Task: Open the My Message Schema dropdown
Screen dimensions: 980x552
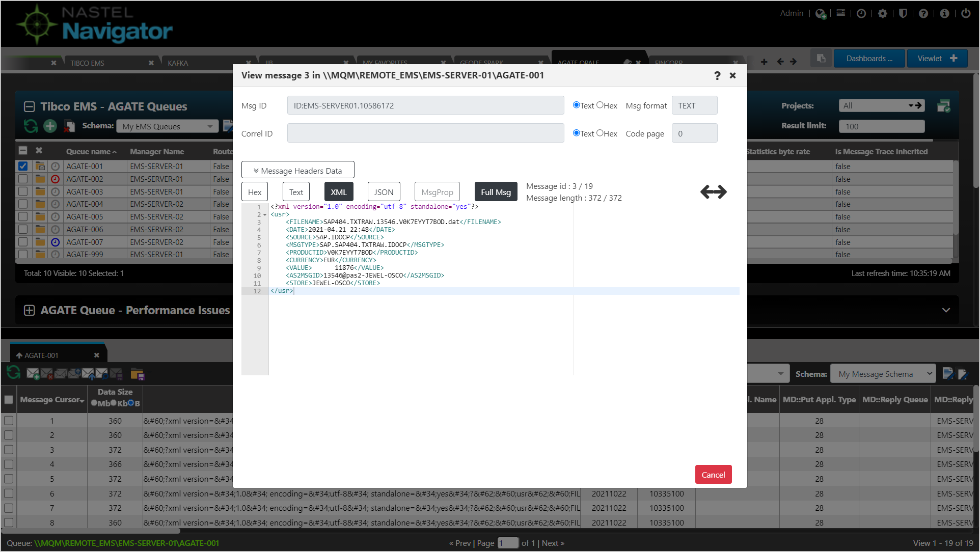Action: [x=883, y=374]
